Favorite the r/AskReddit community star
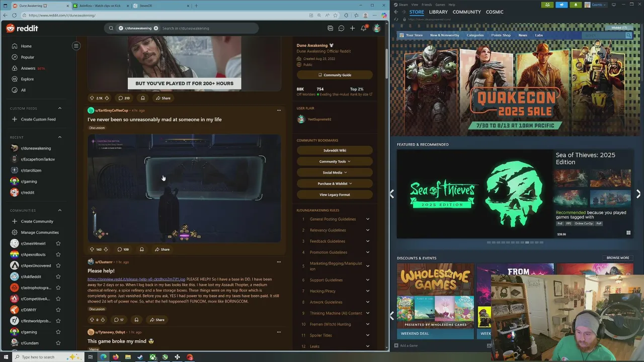 point(58,277)
